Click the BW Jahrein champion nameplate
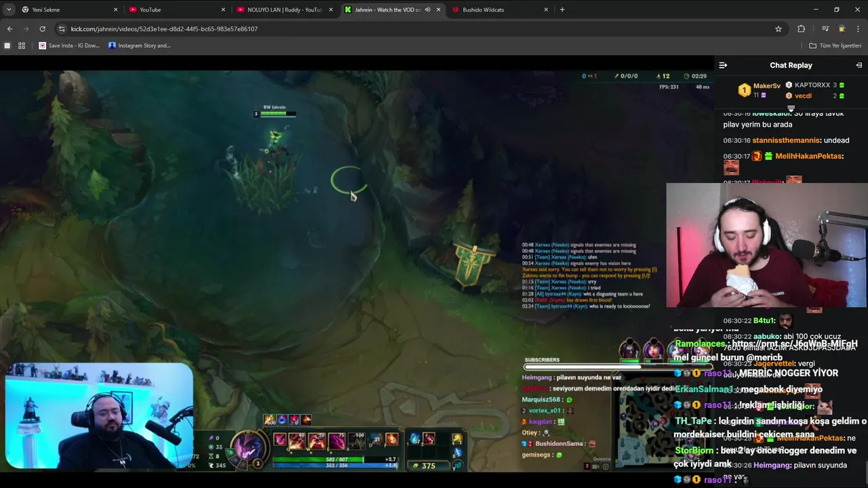 [x=275, y=107]
